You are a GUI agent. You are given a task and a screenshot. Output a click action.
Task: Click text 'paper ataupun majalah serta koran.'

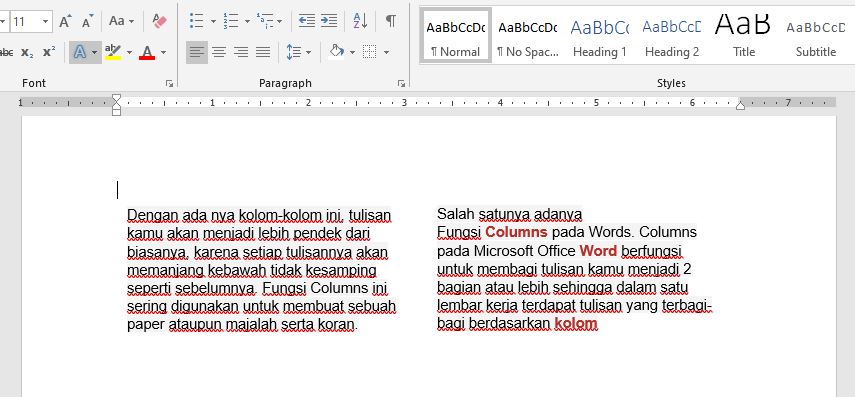point(243,325)
